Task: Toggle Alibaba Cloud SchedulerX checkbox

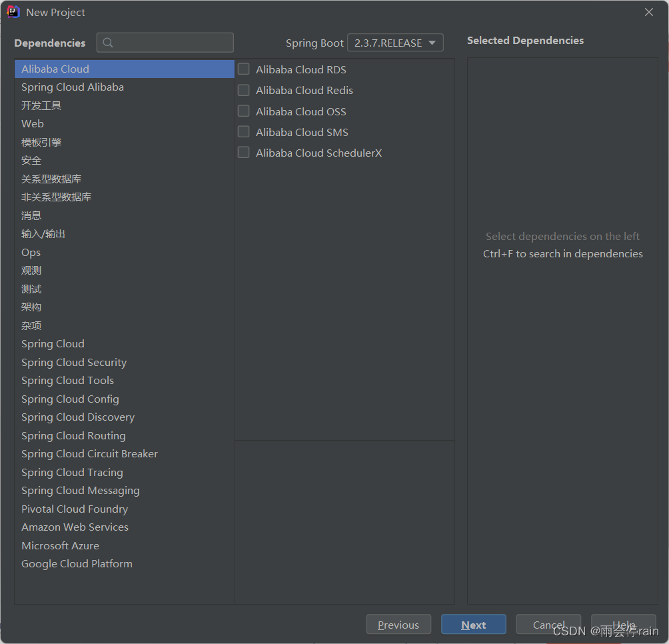Action: pos(244,153)
